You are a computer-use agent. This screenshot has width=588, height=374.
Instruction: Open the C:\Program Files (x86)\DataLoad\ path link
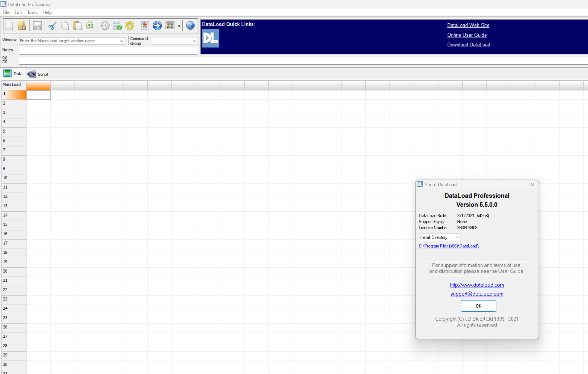pyautogui.click(x=449, y=246)
